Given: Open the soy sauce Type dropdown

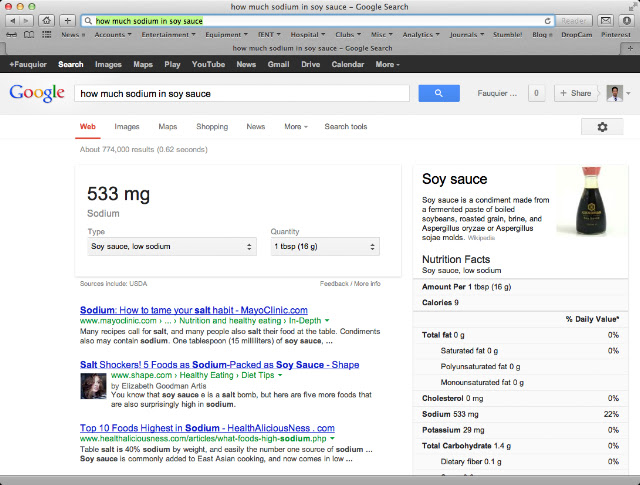Looking at the screenshot, I should pos(172,247).
